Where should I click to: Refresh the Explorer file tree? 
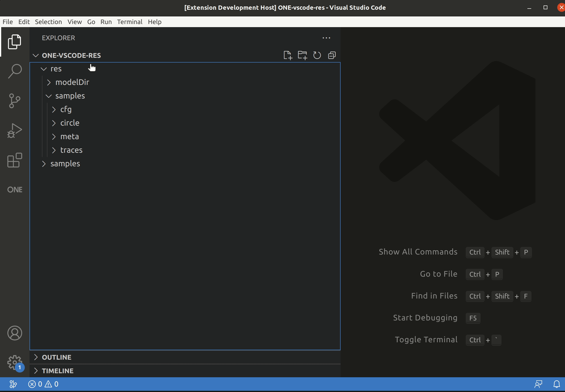(x=317, y=55)
